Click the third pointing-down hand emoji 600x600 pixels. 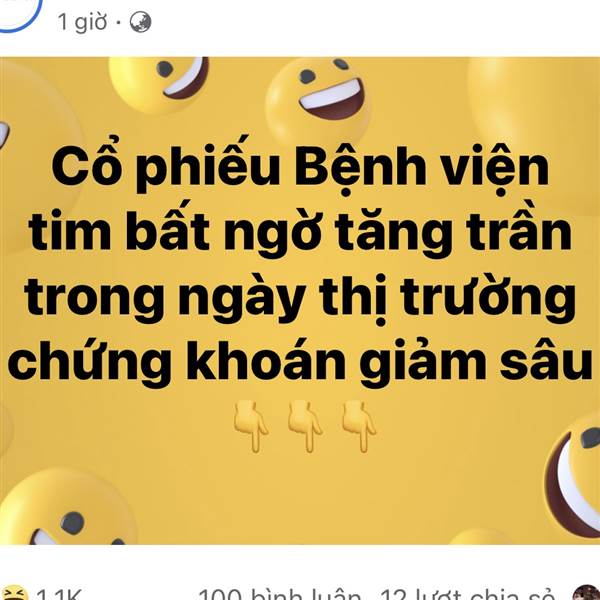pyautogui.click(x=359, y=426)
